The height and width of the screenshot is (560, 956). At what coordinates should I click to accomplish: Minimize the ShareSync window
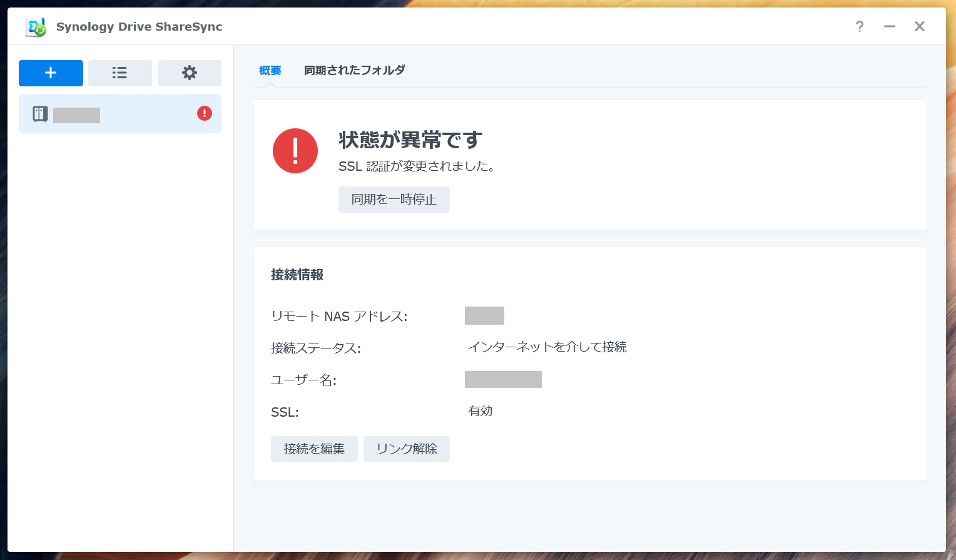[x=889, y=26]
